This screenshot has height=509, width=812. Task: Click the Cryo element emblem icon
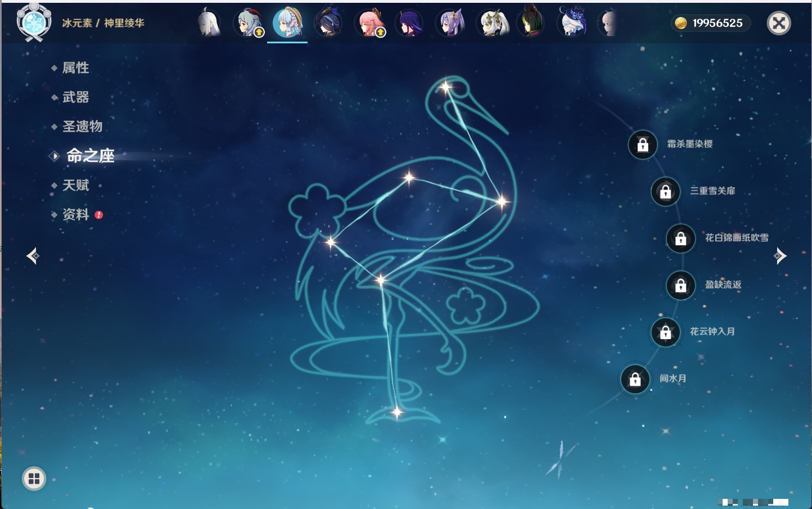point(34,23)
